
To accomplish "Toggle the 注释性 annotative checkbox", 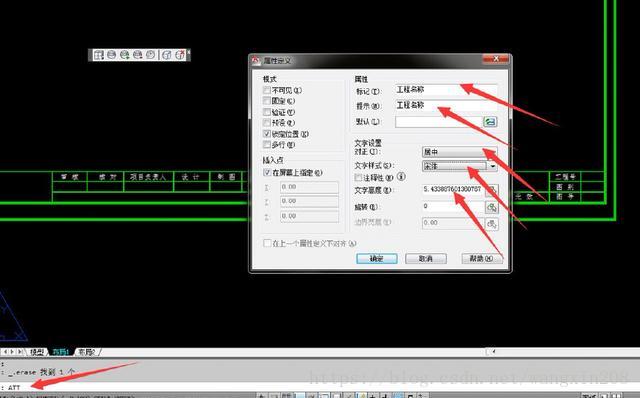I will point(358,178).
